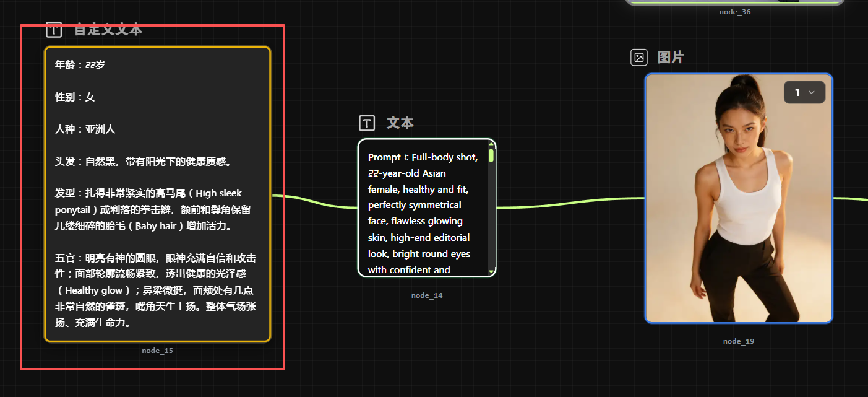Open the image number dropdown showing 1
The width and height of the screenshot is (868, 397).
click(804, 92)
